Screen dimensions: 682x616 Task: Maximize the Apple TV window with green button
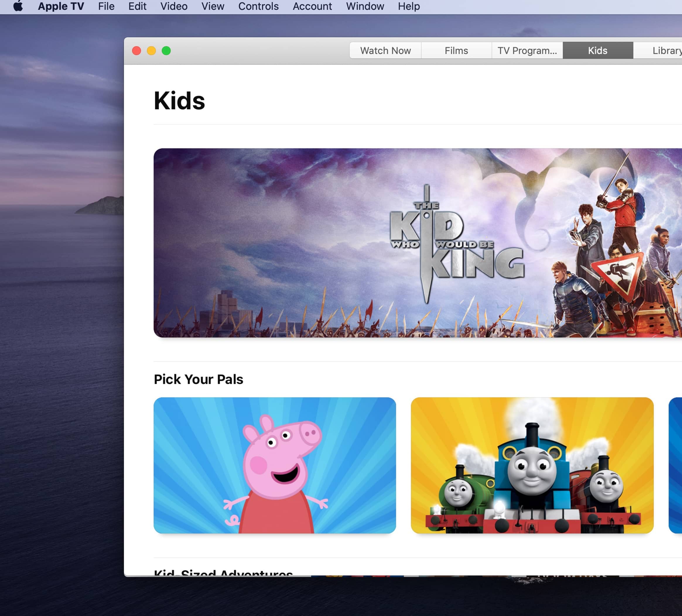(x=166, y=51)
